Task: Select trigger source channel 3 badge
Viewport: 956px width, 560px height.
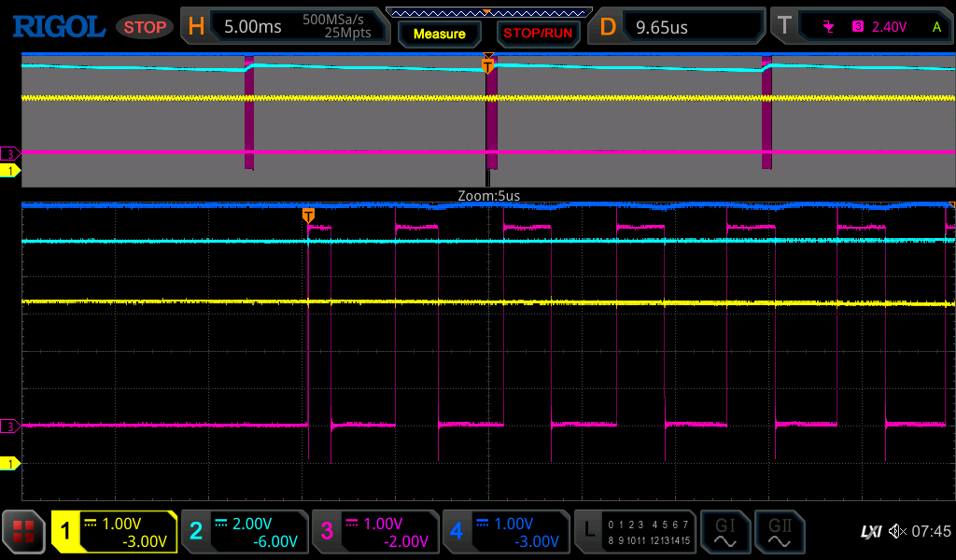Action: [x=858, y=27]
